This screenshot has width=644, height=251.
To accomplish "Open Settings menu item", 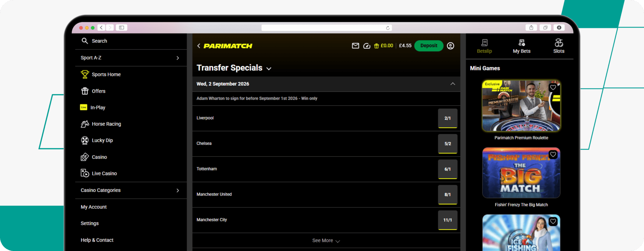I will [x=90, y=223].
